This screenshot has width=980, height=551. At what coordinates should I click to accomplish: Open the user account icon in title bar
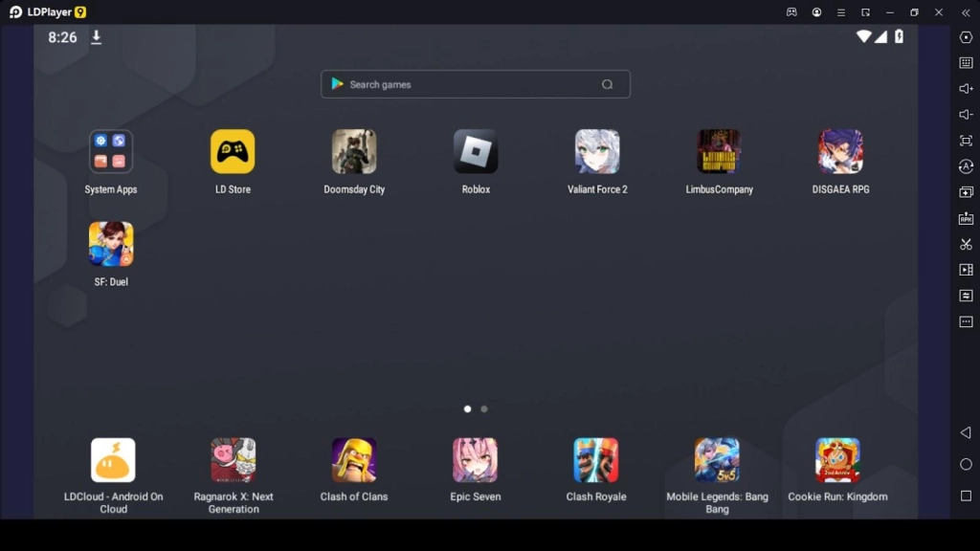(x=816, y=12)
